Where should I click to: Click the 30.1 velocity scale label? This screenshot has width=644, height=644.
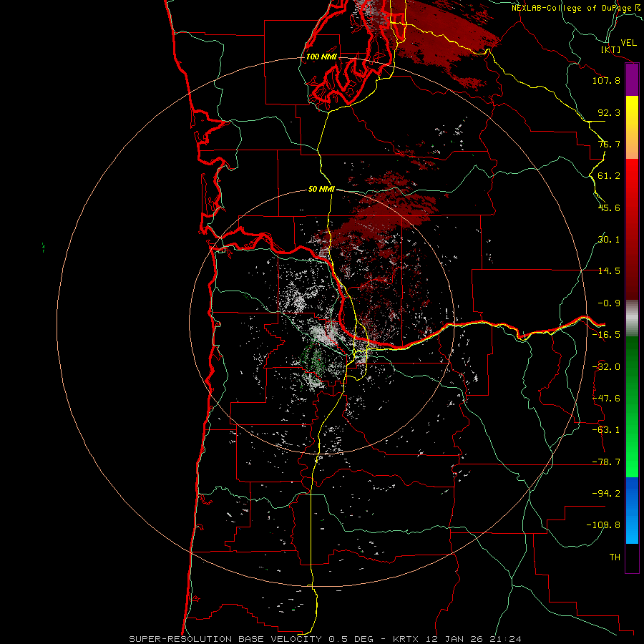609,240
